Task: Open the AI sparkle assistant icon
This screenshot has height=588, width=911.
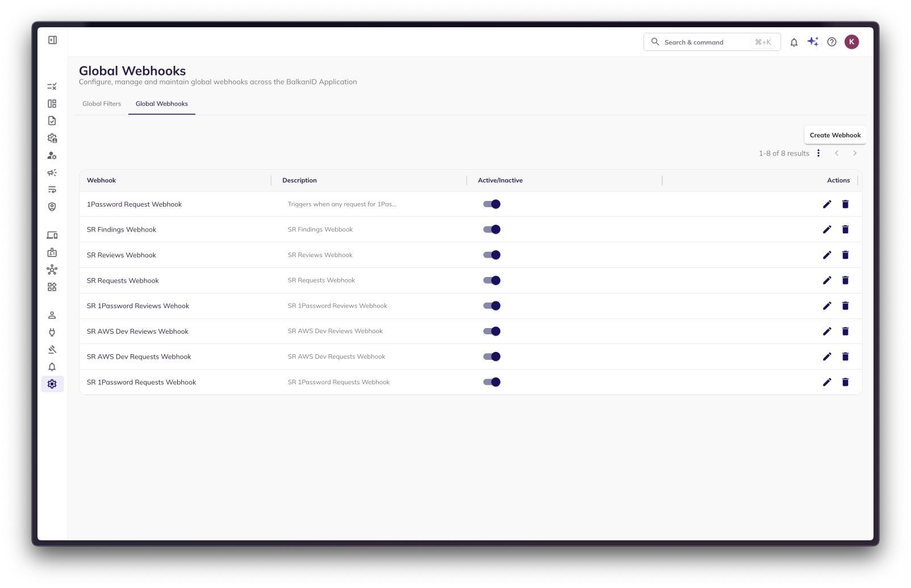Action: 813,42
